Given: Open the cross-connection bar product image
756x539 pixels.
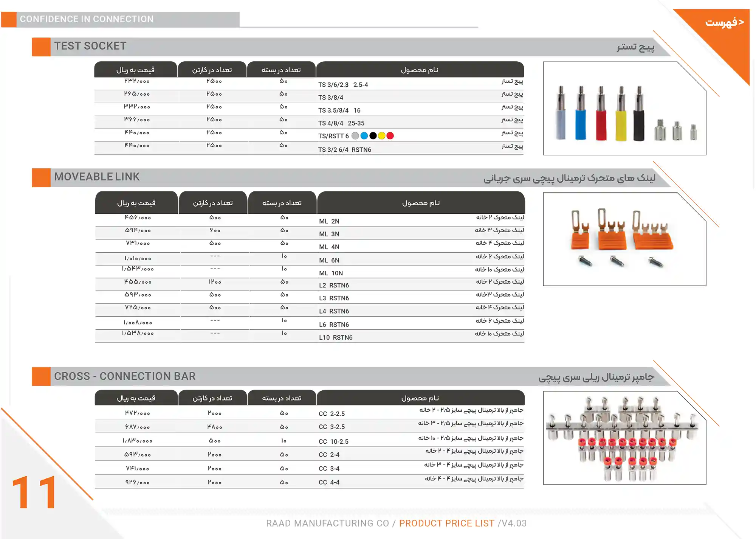Looking at the screenshot, I should (624, 438).
